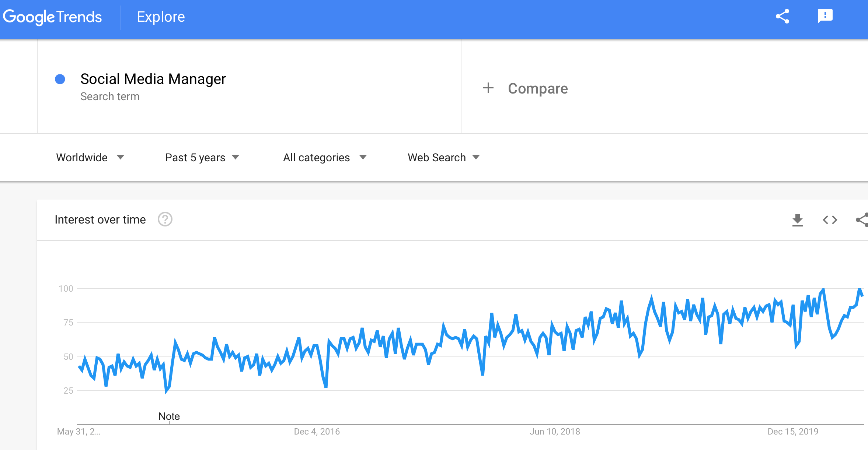Open the Past 5 years time range dropdown

coord(202,158)
